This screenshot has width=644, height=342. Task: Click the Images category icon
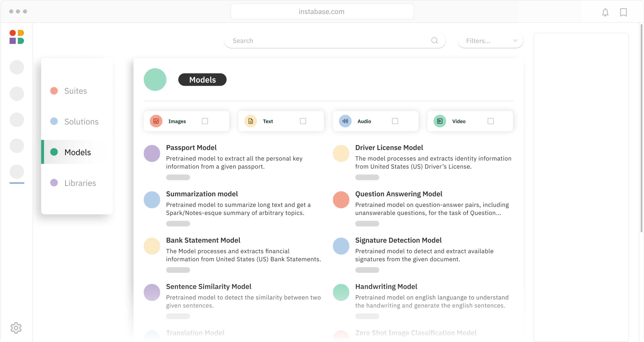(x=156, y=121)
